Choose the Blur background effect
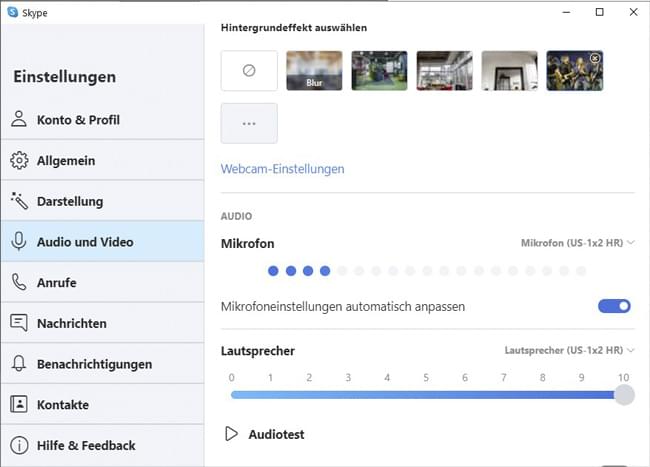This screenshot has width=650, height=467. point(314,70)
